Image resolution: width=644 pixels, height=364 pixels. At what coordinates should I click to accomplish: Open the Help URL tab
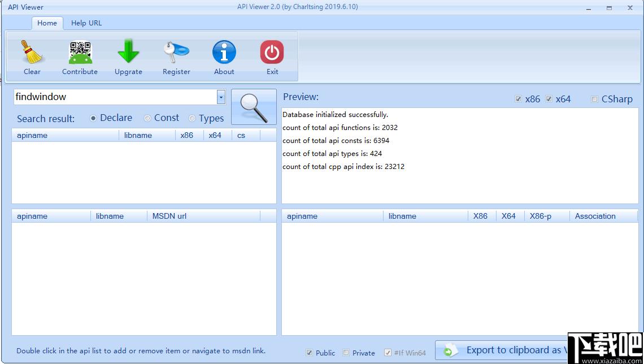coord(86,23)
